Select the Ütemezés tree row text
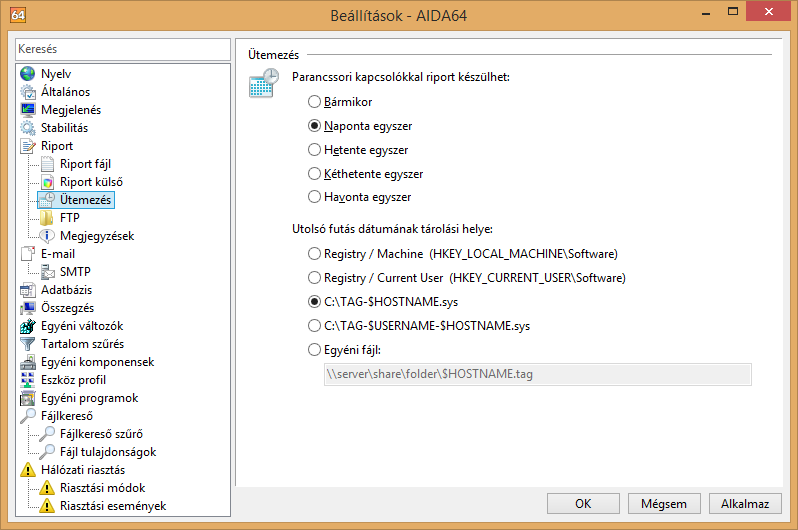Viewport: 798px width, 530px height. tap(86, 200)
